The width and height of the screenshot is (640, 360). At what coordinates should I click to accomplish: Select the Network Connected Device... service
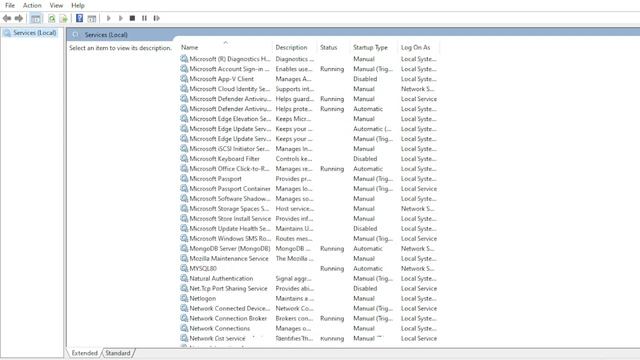[x=230, y=308]
